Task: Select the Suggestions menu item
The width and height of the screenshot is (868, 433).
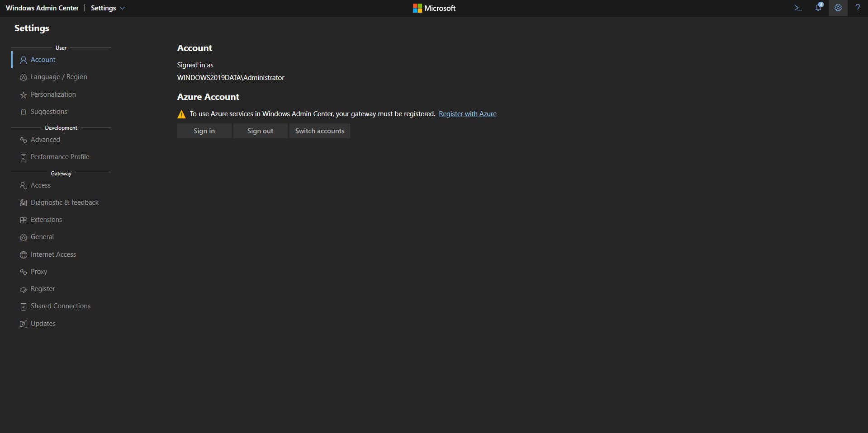Action: tap(49, 112)
